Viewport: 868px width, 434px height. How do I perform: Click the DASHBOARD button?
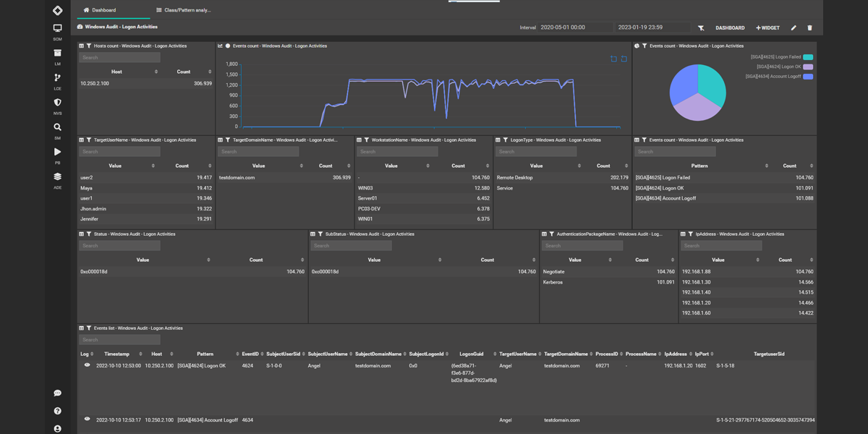(x=730, y=28)
